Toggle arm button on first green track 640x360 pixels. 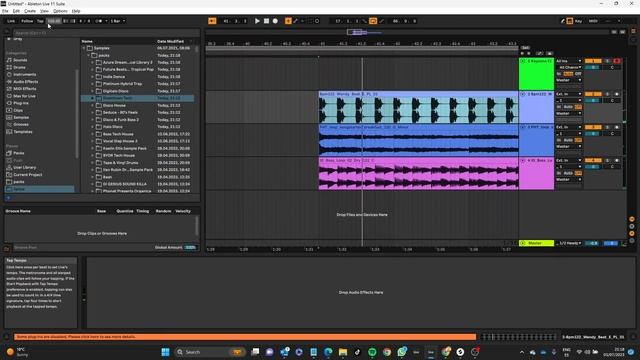tap(617, 61)
